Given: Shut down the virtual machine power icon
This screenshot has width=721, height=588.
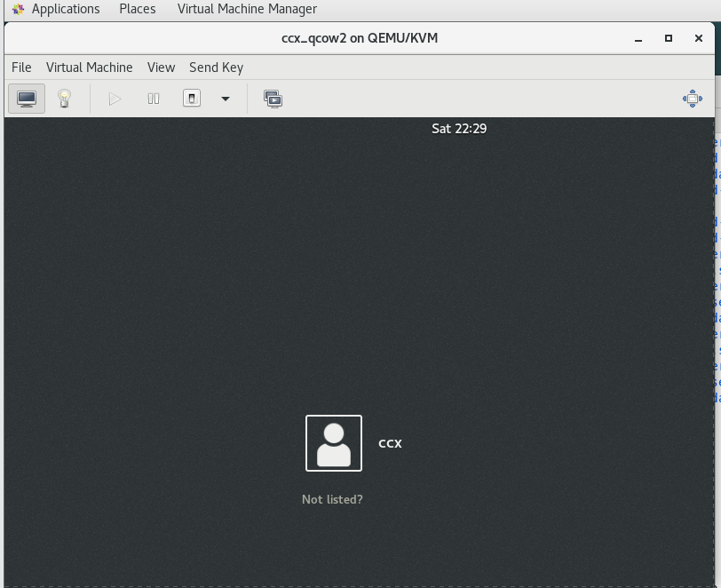Looking at the screenshot, I should tap(192, 99).
